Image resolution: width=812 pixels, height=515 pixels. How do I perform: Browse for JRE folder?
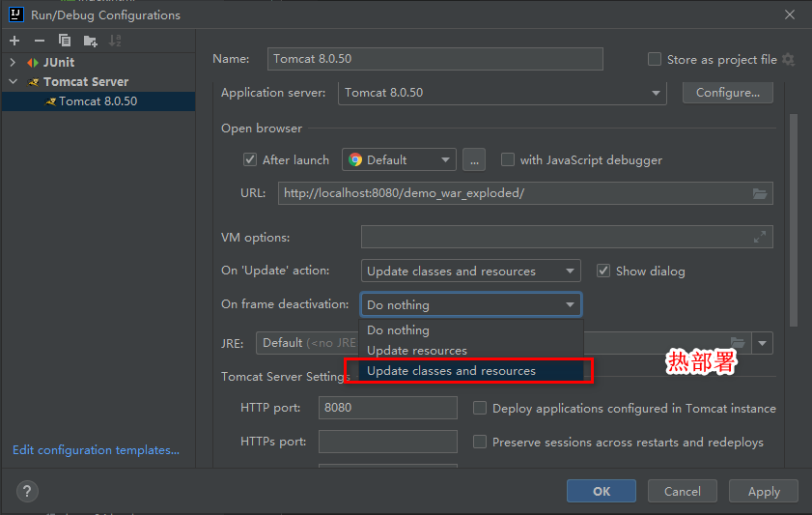(x=738, y=343)
